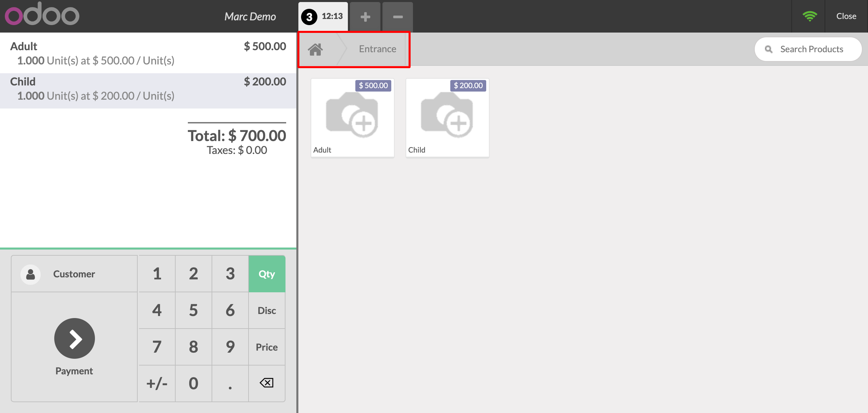This screenshot has width=868, height=413.
Task: Click the magnifier icon in search box
Action: click(x=769, y=50)
